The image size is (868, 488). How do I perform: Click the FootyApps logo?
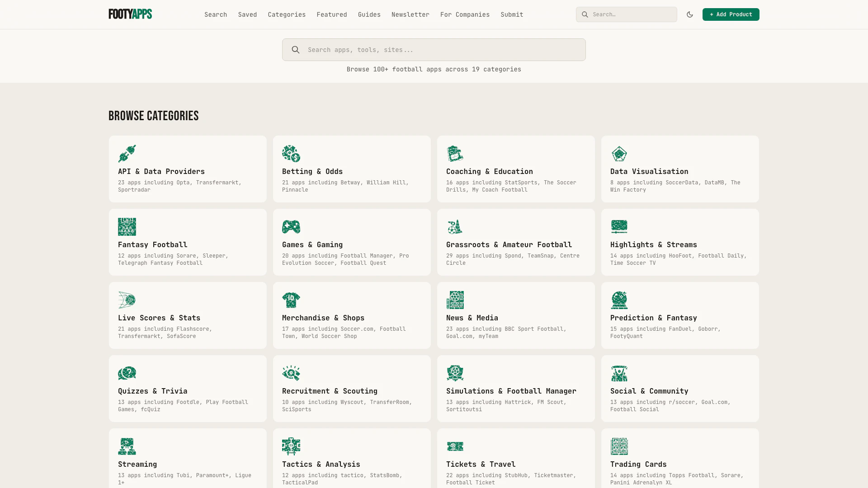coord(130,14)
